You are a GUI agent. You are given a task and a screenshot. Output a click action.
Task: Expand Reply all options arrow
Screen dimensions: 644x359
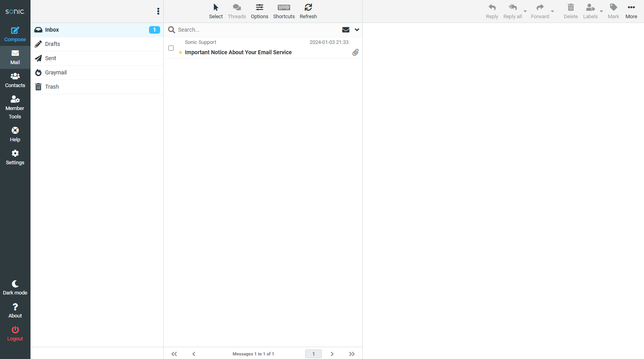(525, 11)
